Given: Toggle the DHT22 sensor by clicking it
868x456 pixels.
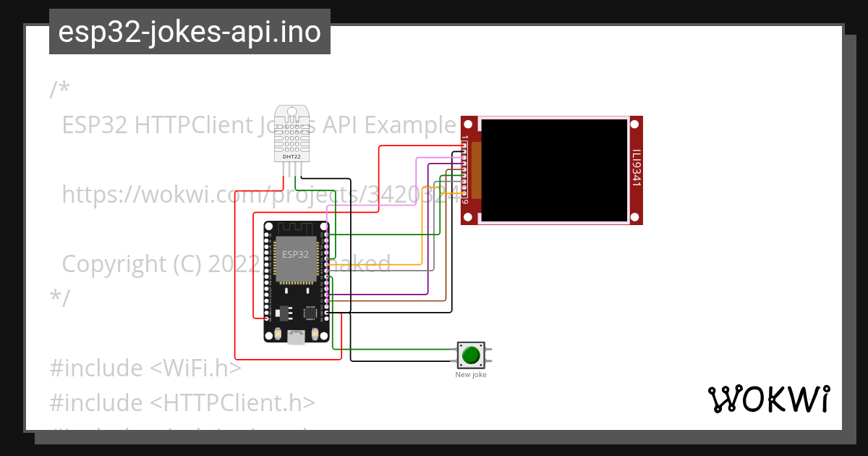Looking at the screenshot, I should (292, 141).
